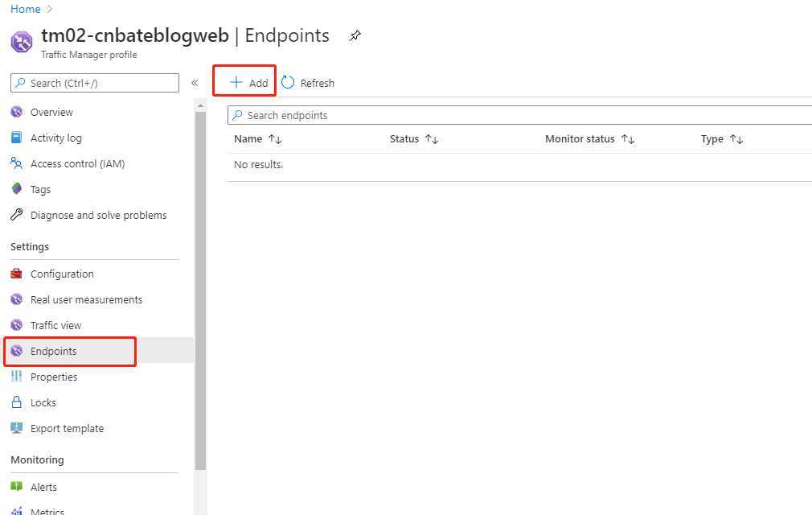Click the Metrics chart icon
This screenshot has width=812, height=515.
pyautogui.click(x=17, y=511)
